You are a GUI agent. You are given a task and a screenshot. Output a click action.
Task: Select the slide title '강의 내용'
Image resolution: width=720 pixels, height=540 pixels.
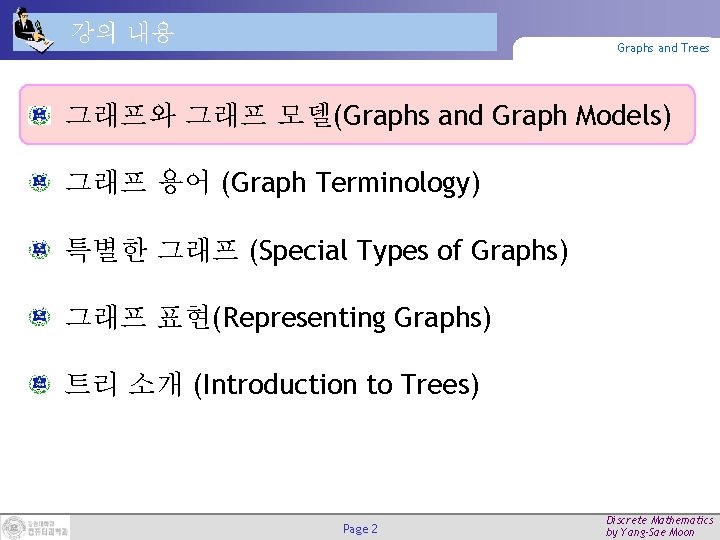tap(123, 33)
